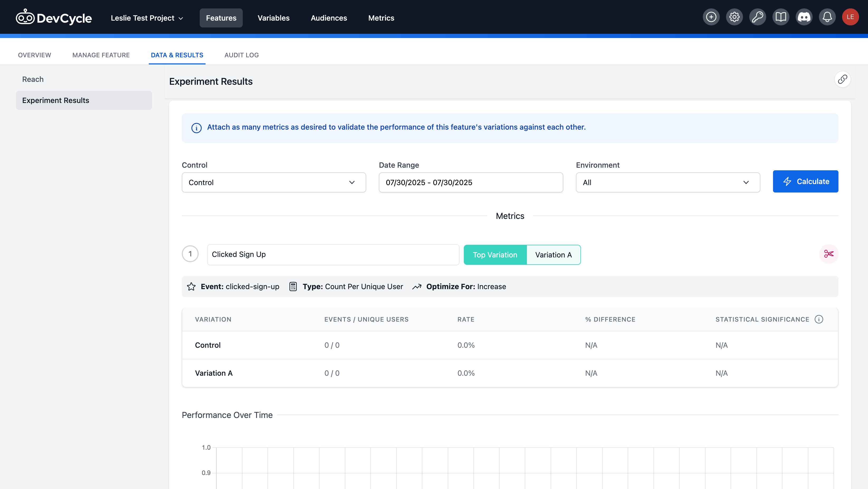Expand the Leslie Test Project selector
868x489 pixels.
[x=147, y=18]
